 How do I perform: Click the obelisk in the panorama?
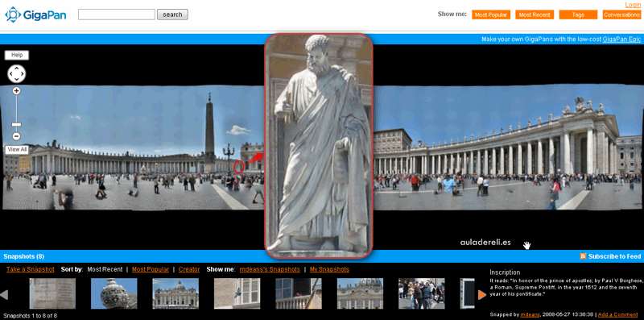click(x=210, y=132)
